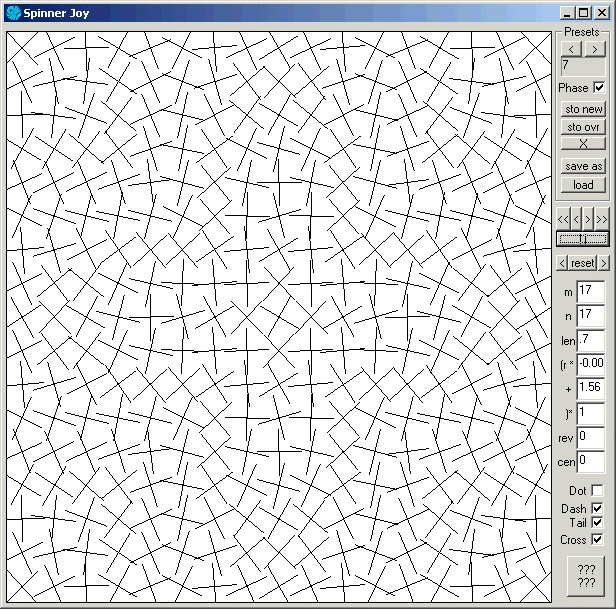
Task: Click the 'sto new' button
Action: point(583,109)
